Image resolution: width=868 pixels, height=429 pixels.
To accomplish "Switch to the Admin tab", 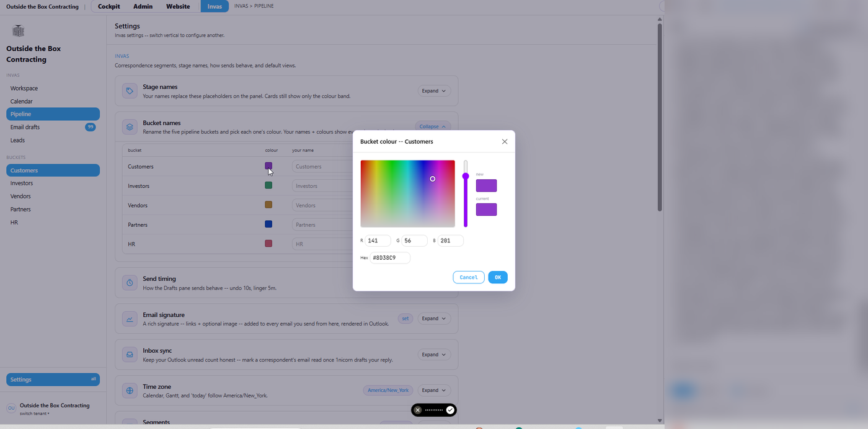I will 143,6.
